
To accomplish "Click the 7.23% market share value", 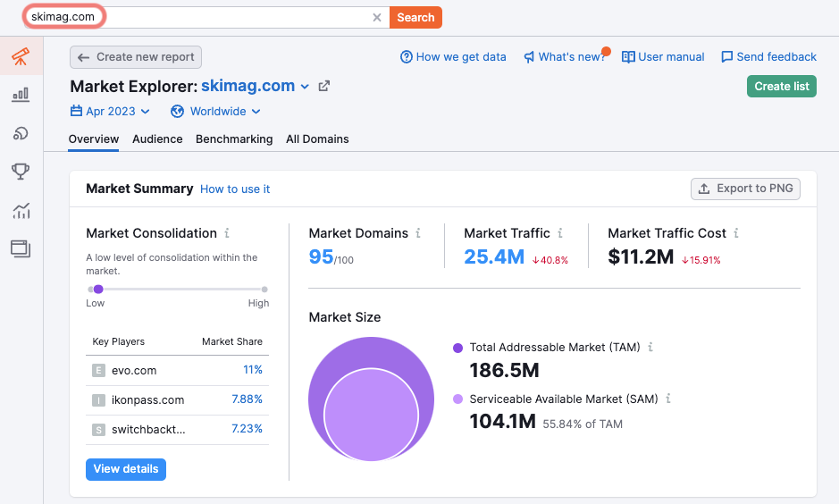I will [x=247, y=429].
